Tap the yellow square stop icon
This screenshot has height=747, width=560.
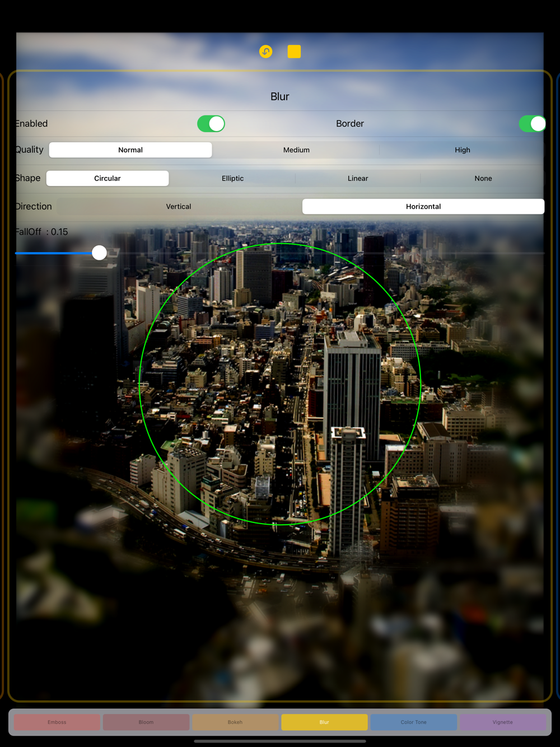[x=294, y=52]
